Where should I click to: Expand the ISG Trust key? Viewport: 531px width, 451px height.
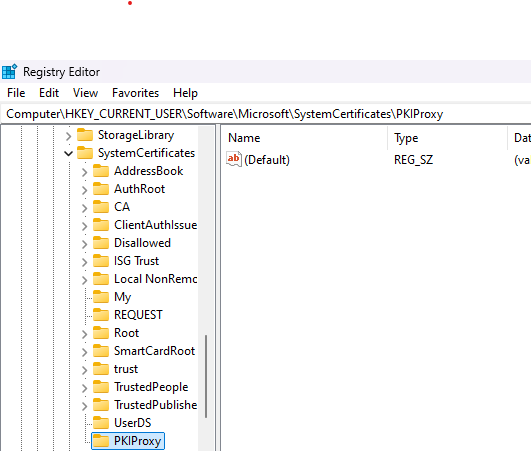(x=84, y=262)
